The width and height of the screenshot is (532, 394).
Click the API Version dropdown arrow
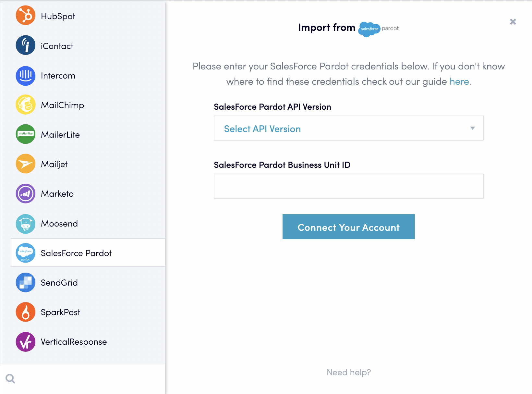[473, 128]
